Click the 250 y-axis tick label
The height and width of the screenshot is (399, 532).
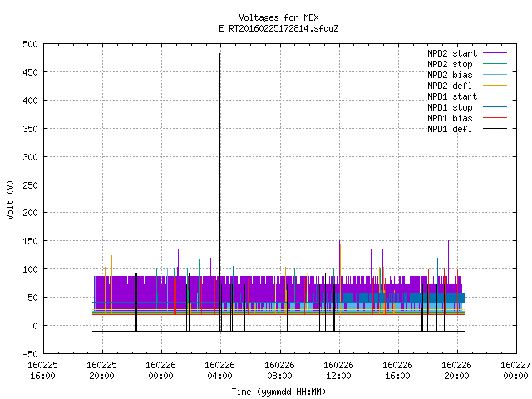(x=30, y=185)
